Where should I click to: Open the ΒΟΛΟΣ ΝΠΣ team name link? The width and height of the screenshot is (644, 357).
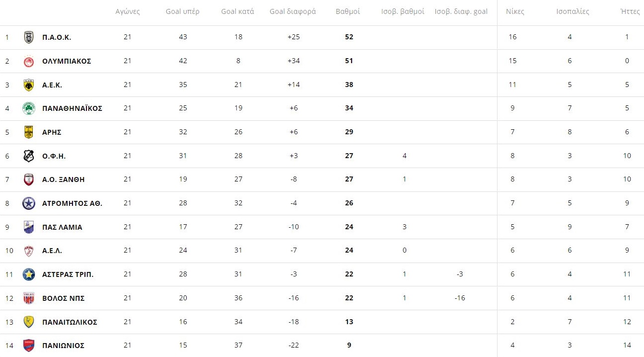point(64,298)
